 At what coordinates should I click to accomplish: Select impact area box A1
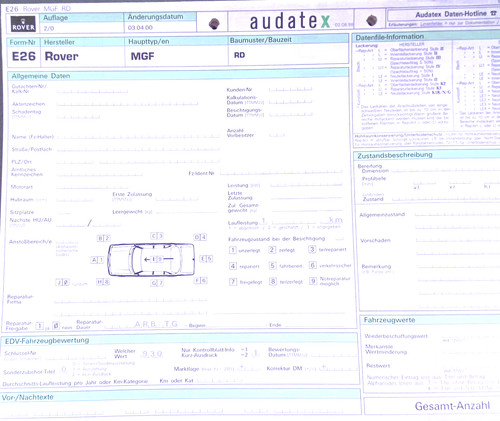coord(97,260)
